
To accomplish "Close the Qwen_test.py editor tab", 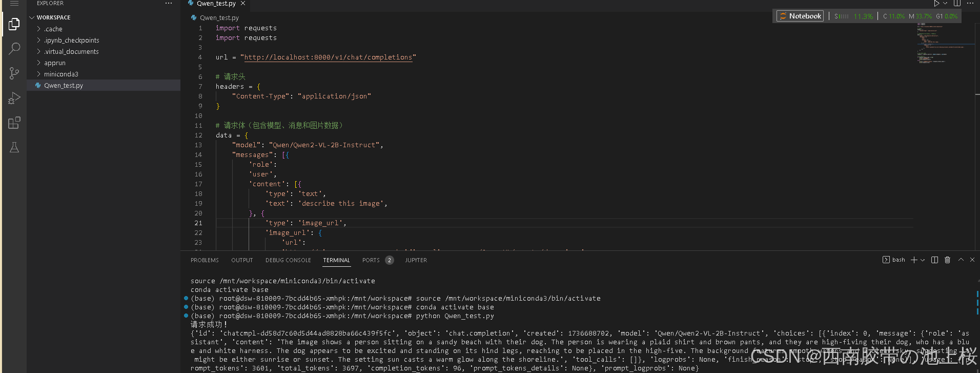I will (x=243, y=4).
